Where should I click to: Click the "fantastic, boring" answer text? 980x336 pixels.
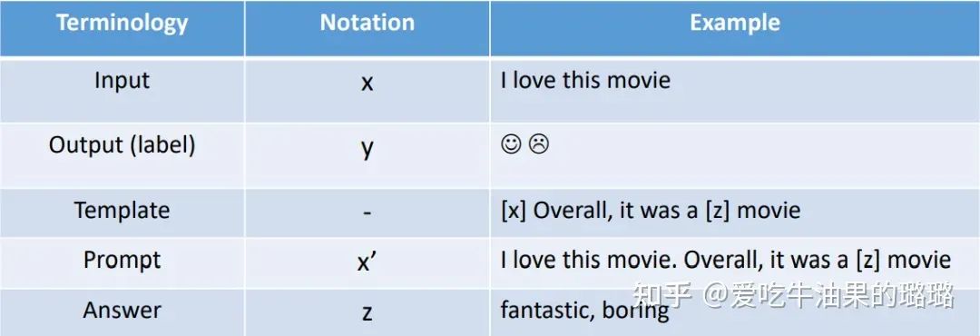[x=584, y=311]
